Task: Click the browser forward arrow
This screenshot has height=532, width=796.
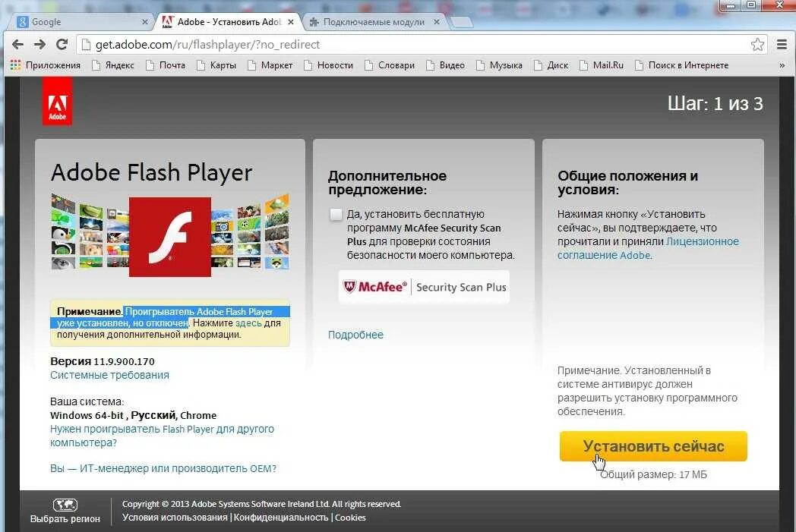Action: pos(39,45)
